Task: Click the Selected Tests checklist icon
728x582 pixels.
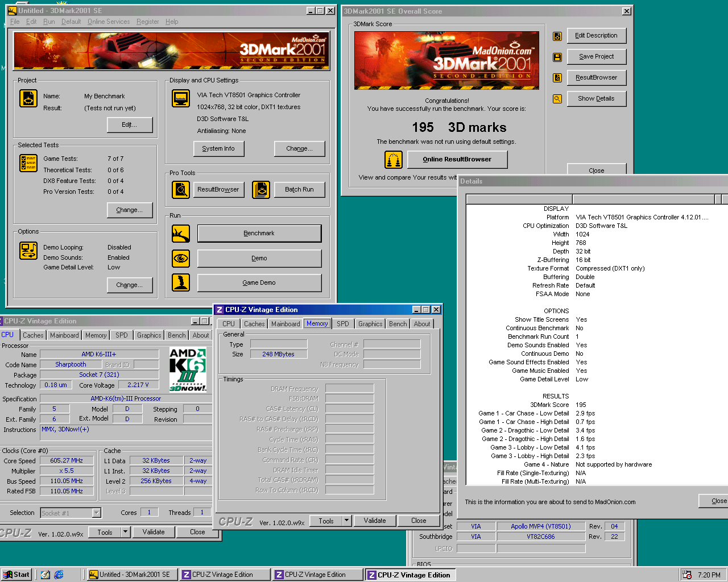Action: (x=28, y=164)
